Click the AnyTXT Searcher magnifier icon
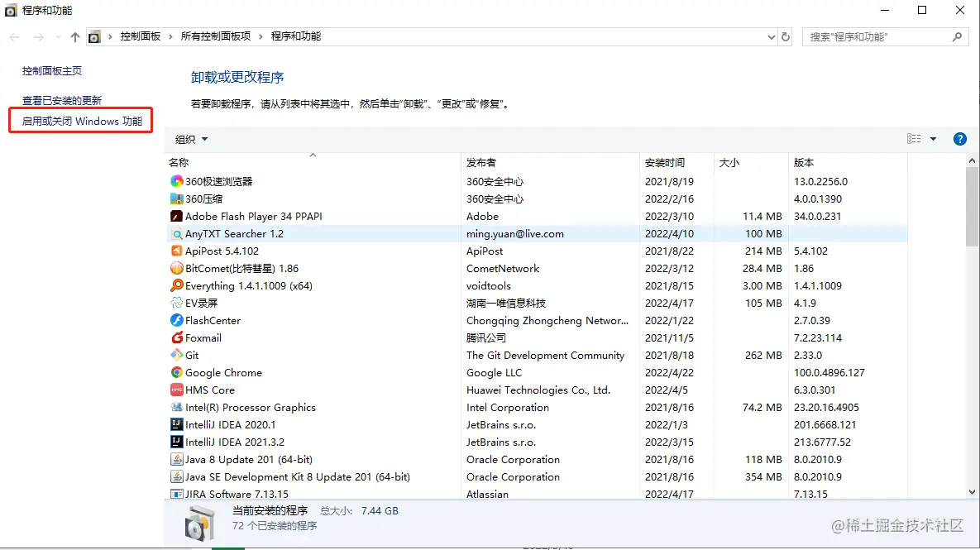 point(177,234)
